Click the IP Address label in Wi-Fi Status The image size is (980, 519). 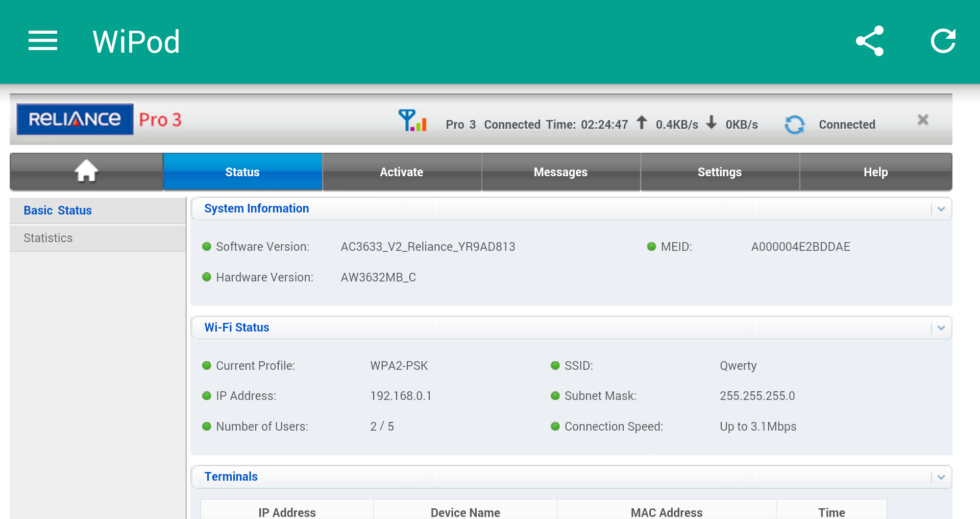(x=246, y=396)
